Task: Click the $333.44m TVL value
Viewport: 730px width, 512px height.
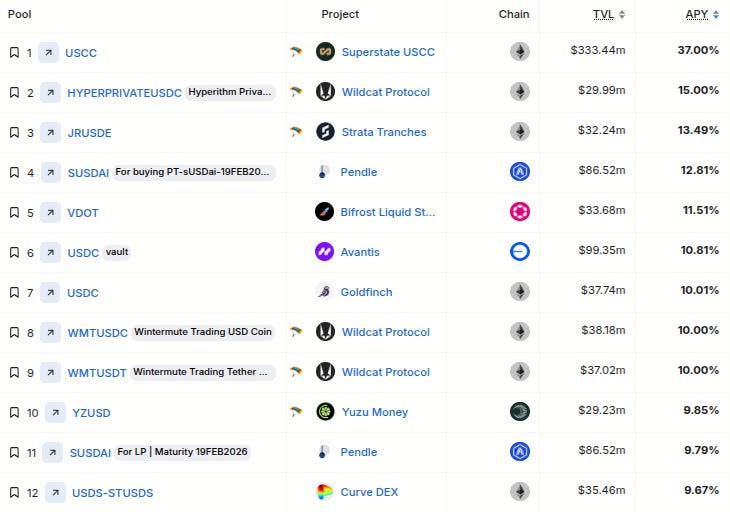Action: (598, 50)
